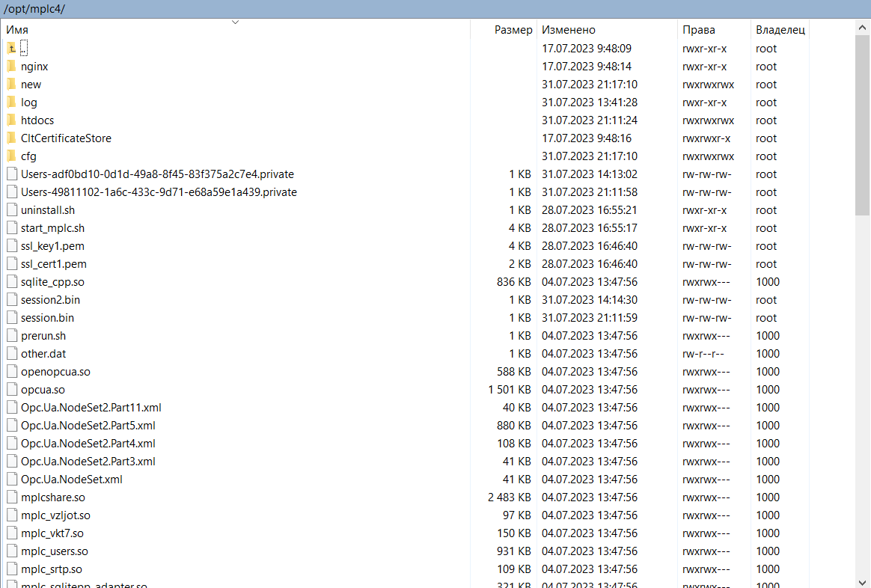Click rwxrwxr-x permissions of CltCertificateStore

[706, 138]
